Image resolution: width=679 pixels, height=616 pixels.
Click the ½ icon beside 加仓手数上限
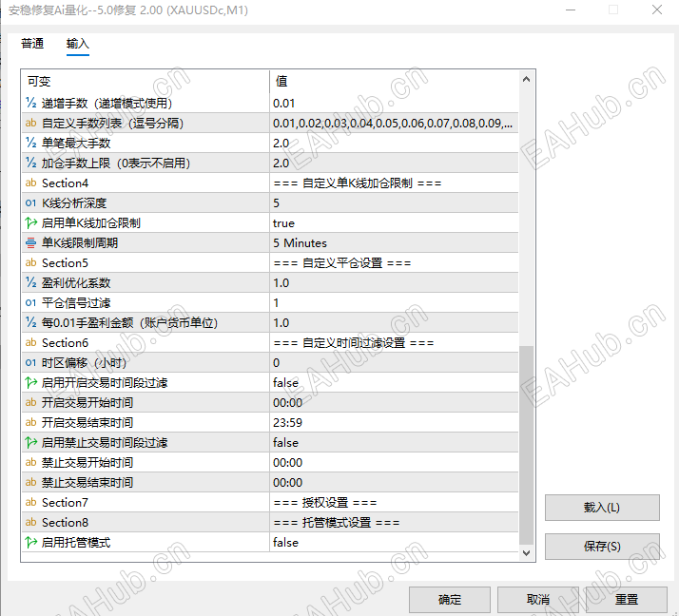[30, 163]
